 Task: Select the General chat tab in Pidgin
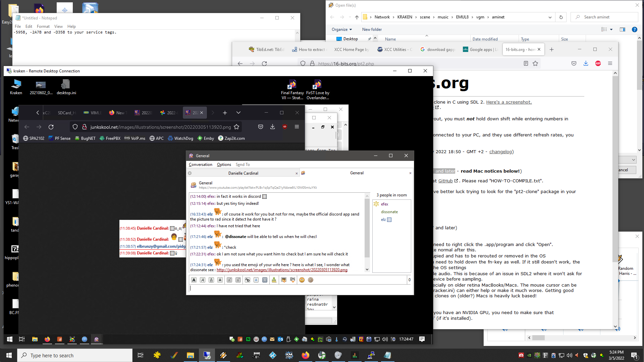tap(357, 173)
